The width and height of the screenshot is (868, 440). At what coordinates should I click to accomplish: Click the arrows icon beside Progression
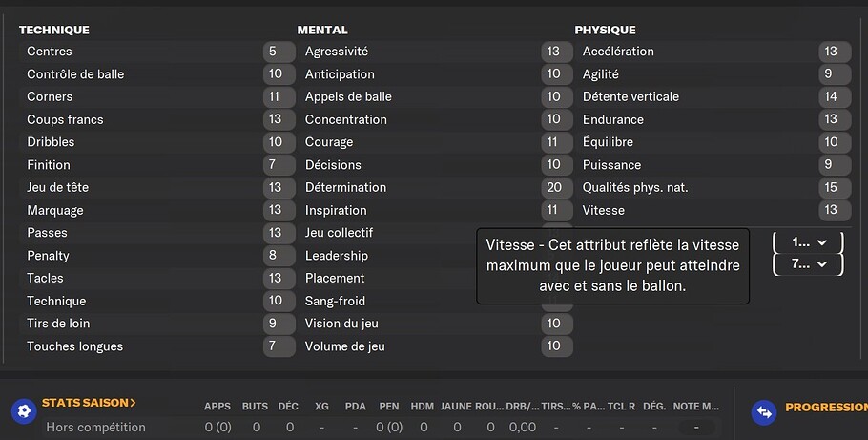[764, 411]
